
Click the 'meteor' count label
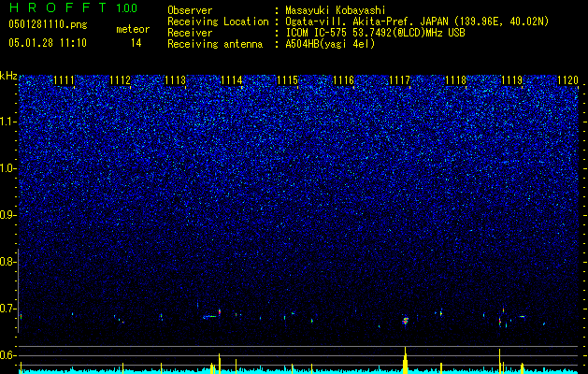coord(133,29)
